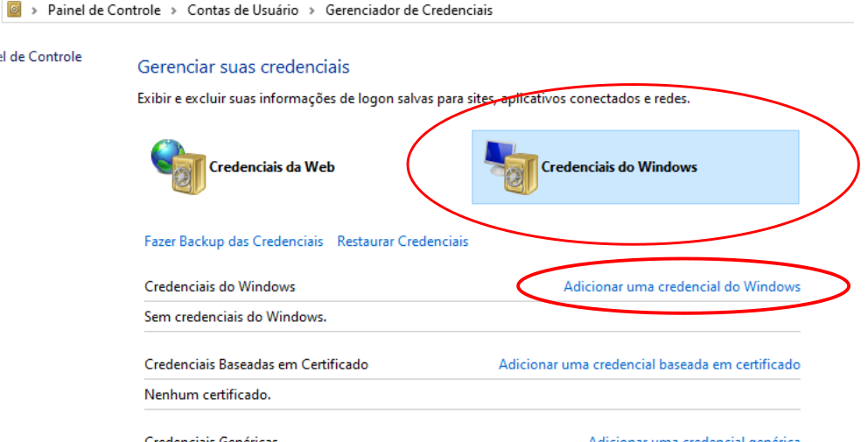
Task: Open Restaurar Credenciais link
Action: point(402,242)
